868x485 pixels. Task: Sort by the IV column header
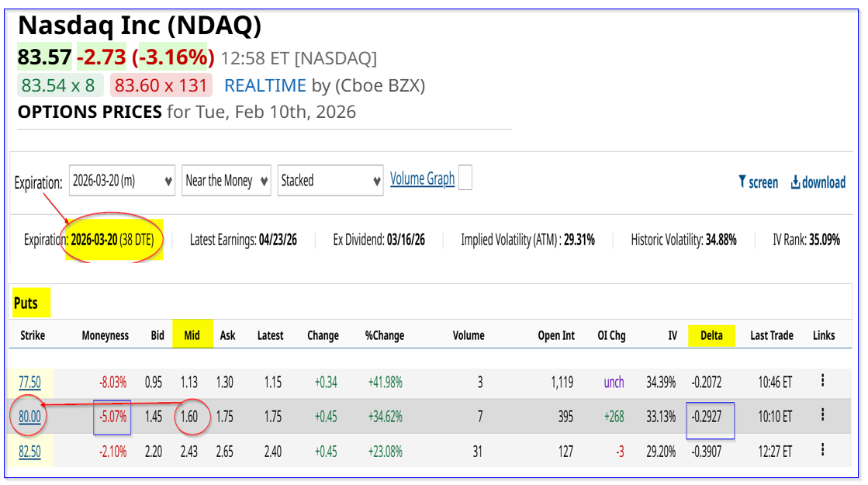(x=673, y=335)
